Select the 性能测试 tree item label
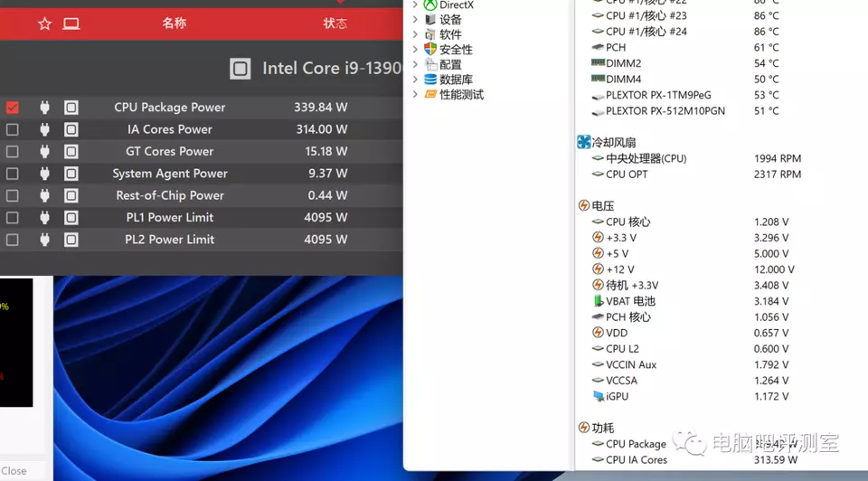 tap(462, 95)
